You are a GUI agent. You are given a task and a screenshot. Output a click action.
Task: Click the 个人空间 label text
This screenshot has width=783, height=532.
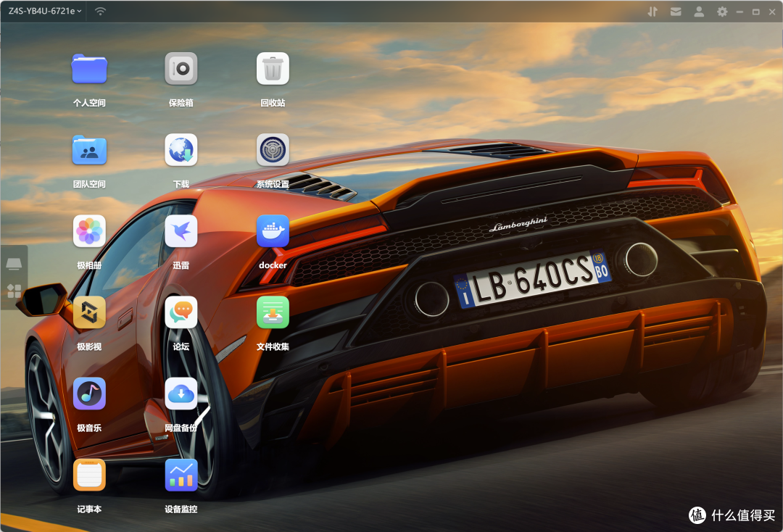click(x=89, y=103)
